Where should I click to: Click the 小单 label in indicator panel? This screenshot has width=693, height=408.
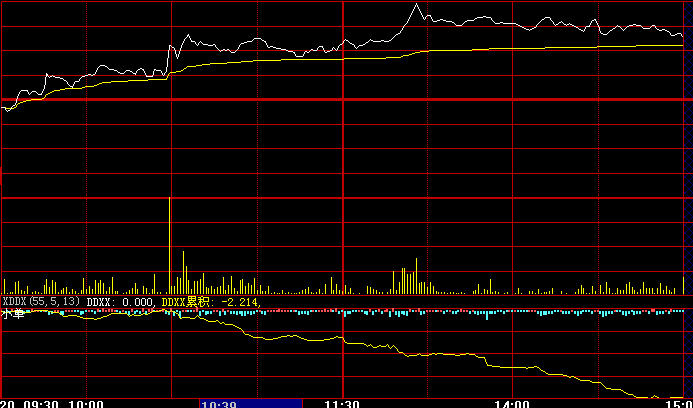13,314
